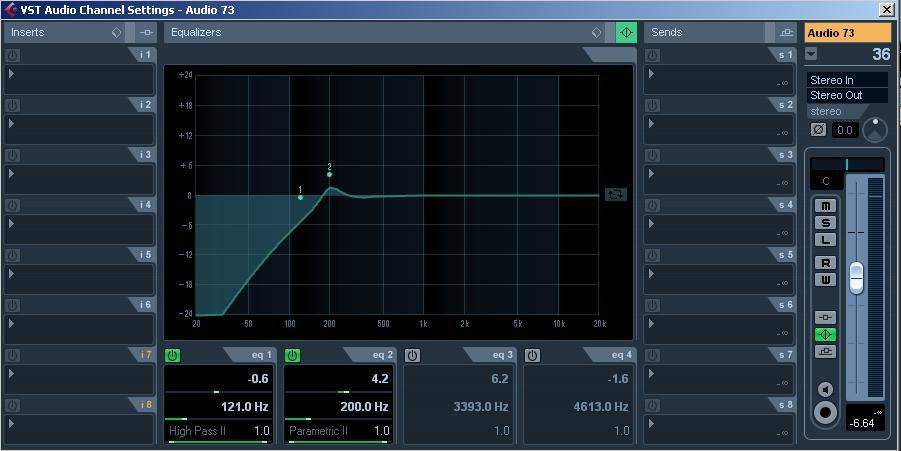Click the Inserts diamond reset icon
The height and width of the screenshot is (451, 901).
pyautogui.click(x=117, y=33)
